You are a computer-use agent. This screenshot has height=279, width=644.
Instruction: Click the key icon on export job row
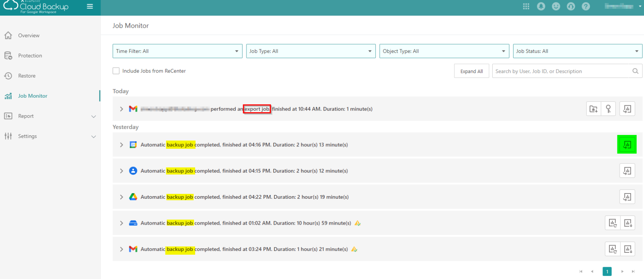[608, 109]
